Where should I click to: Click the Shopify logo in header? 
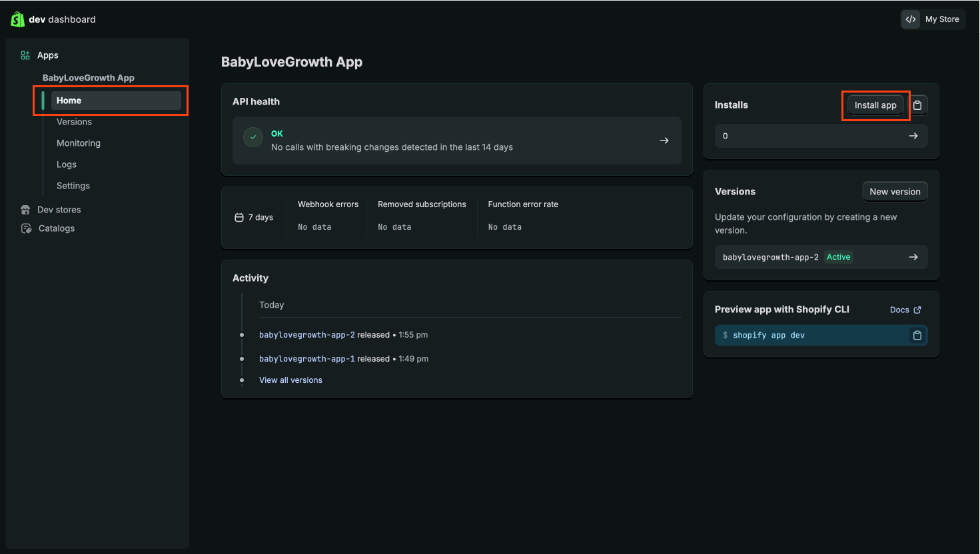tap(17, 19)
